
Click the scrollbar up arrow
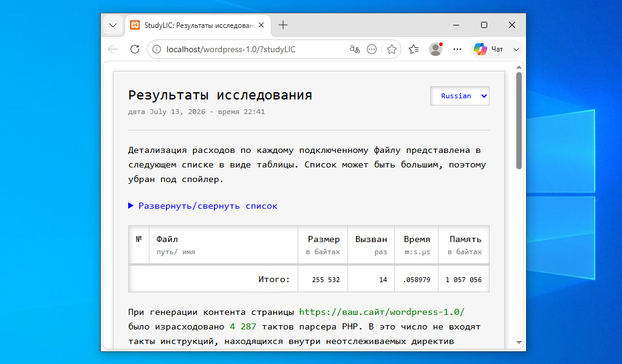[x=519, y=67]
